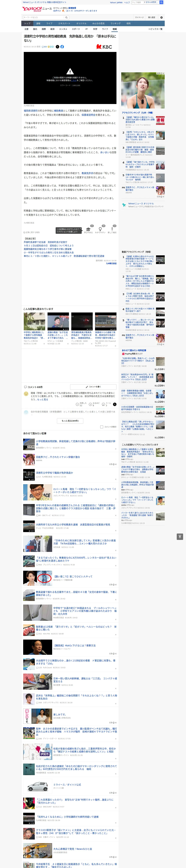Share the first comment on X

coord(114,404)
